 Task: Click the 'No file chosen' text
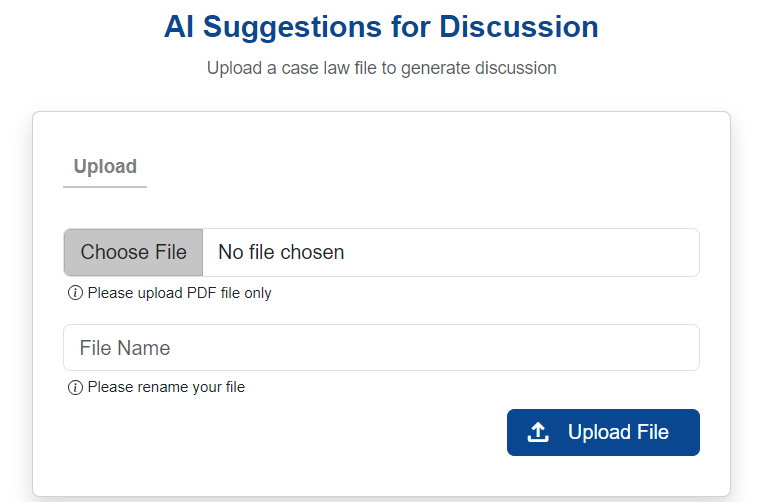[281, 252]
